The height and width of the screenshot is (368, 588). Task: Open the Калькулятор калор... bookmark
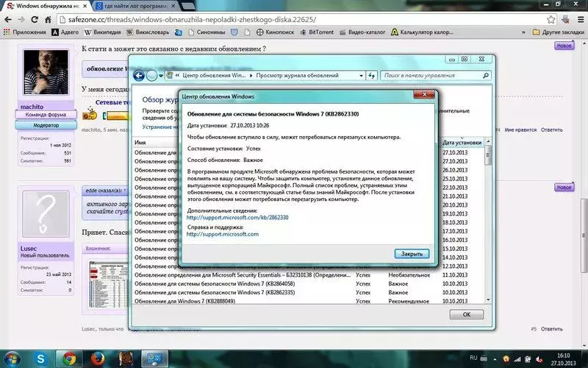pos(422,32)
